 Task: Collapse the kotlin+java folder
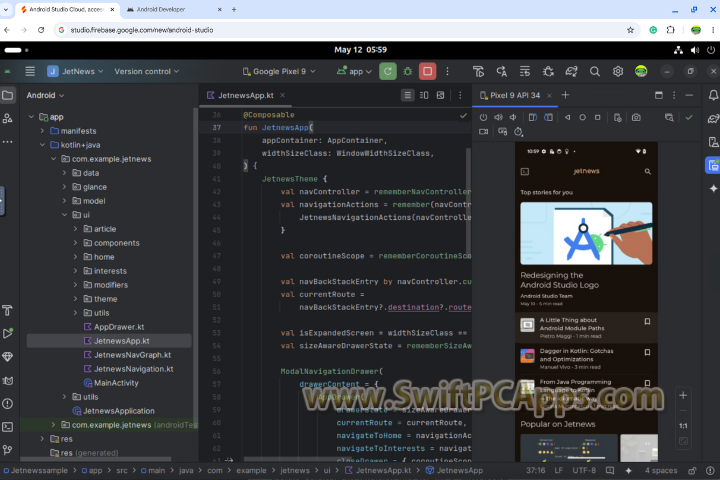(x=42, y=145)
